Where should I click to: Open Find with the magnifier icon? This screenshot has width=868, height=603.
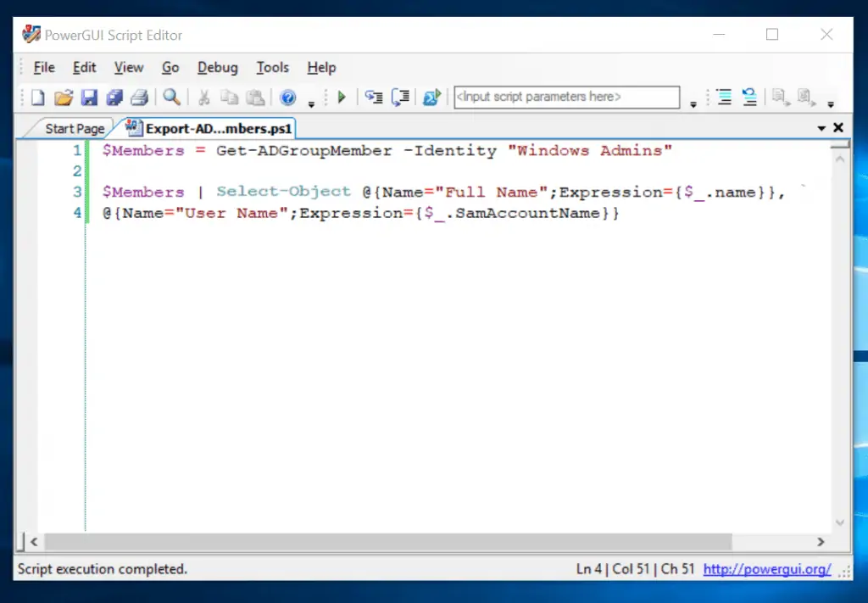171,98
